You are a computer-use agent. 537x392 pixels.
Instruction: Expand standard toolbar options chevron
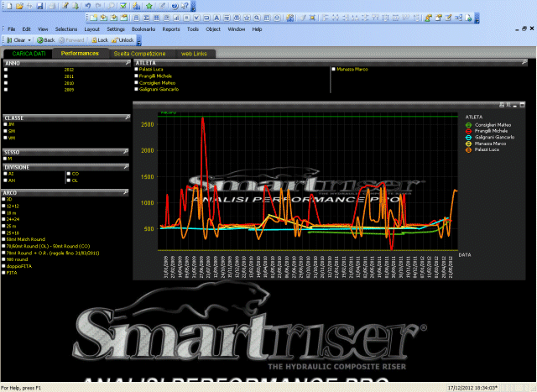click(193, 6)
